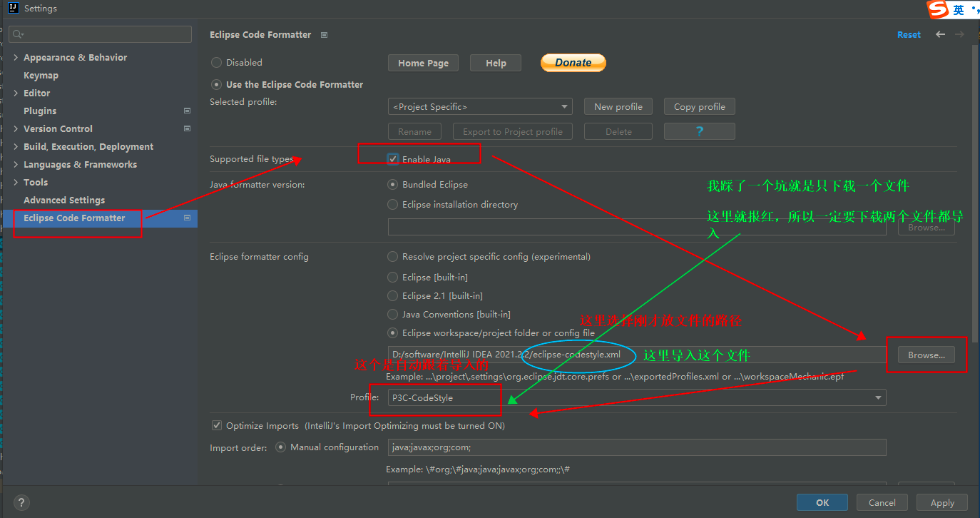Select Eclipse workspace/project folder or config file
This screenshot has width=980, height=518.
click(x=392, y=332)
